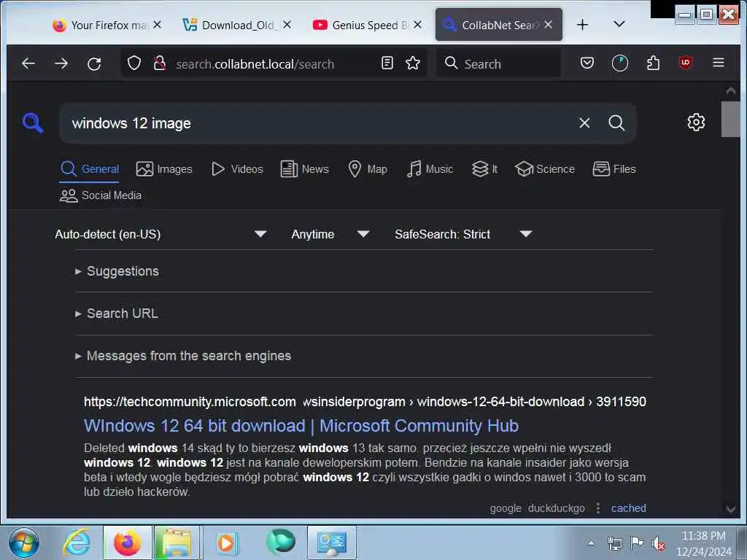Open extensions puzzle icon
Viewport: 747px width, 560px height.
pyautogui.click(x=653, y=63)
